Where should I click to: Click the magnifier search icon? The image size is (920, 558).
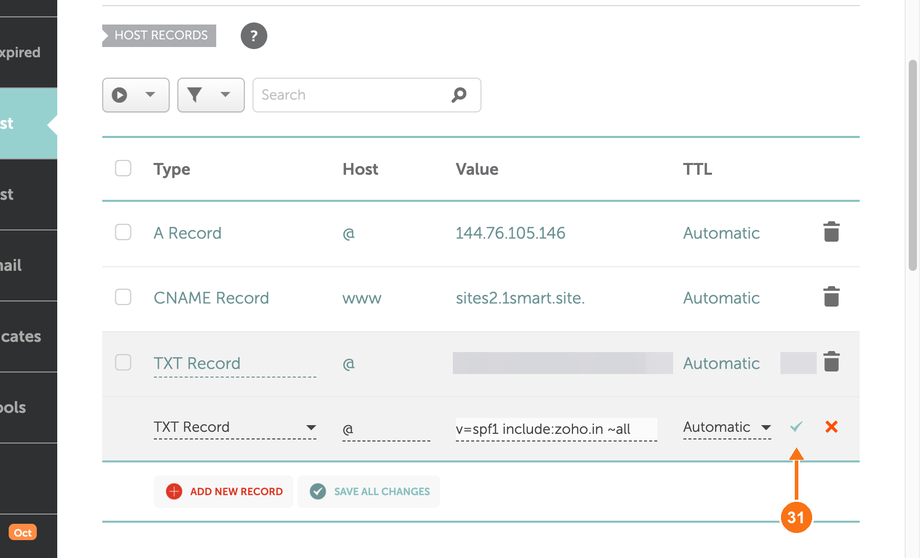pyautogui.click(x=459, y=94)
